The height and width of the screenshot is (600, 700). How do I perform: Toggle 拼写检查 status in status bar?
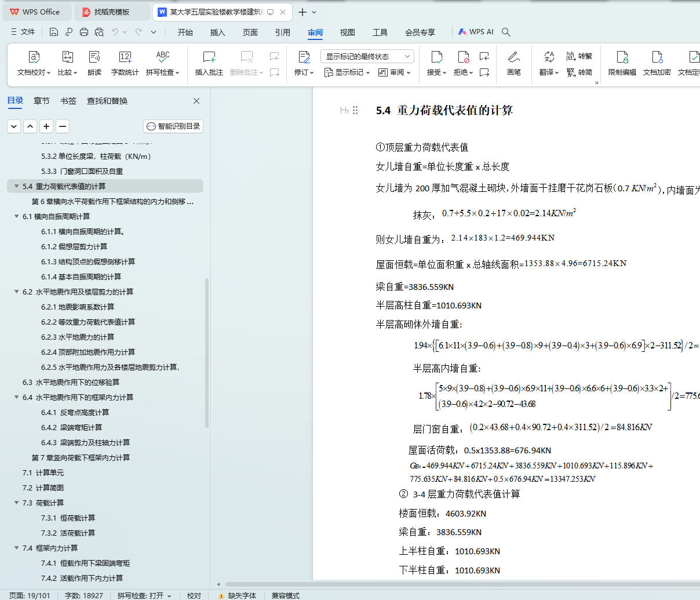(x=144, y=595)
